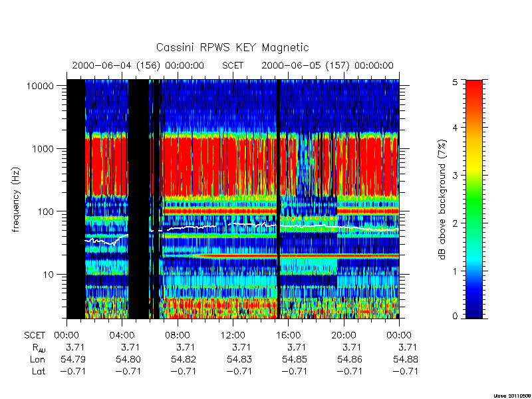Click the 'SCET' row label below the plot
532x399 pixels.
click(x=35, y=335)
